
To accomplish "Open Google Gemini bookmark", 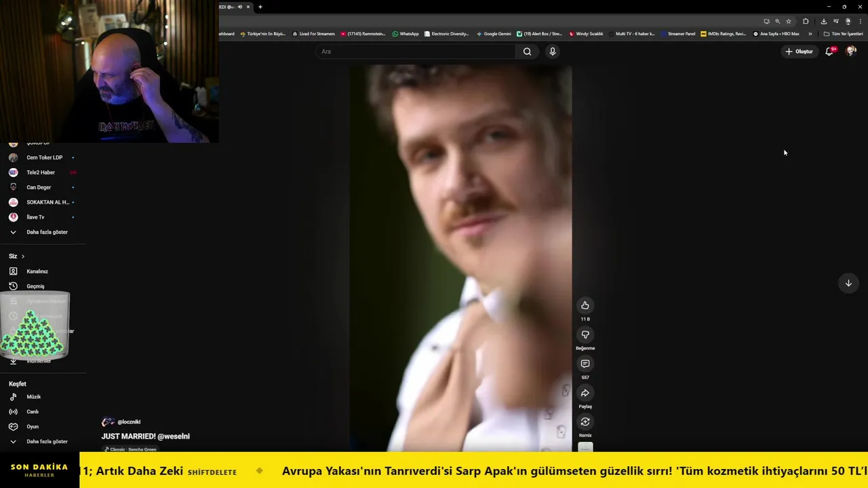I will 494,34.
